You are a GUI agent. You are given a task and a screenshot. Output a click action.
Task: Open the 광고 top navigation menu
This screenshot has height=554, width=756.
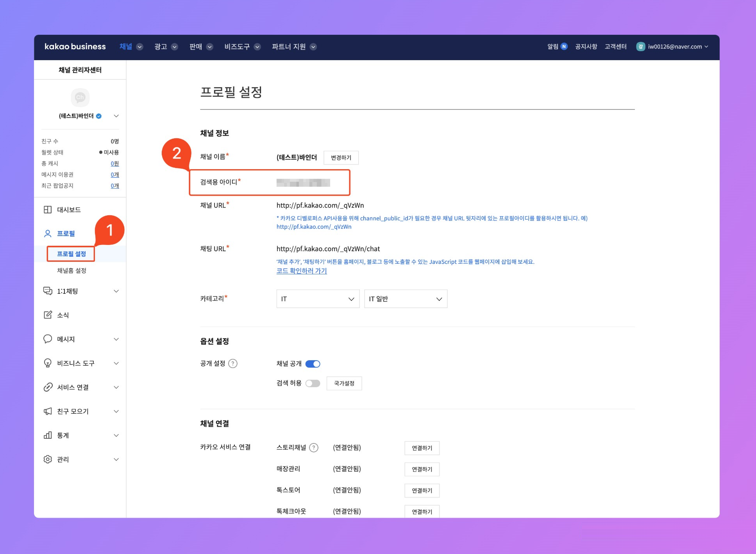pos(165,47)
